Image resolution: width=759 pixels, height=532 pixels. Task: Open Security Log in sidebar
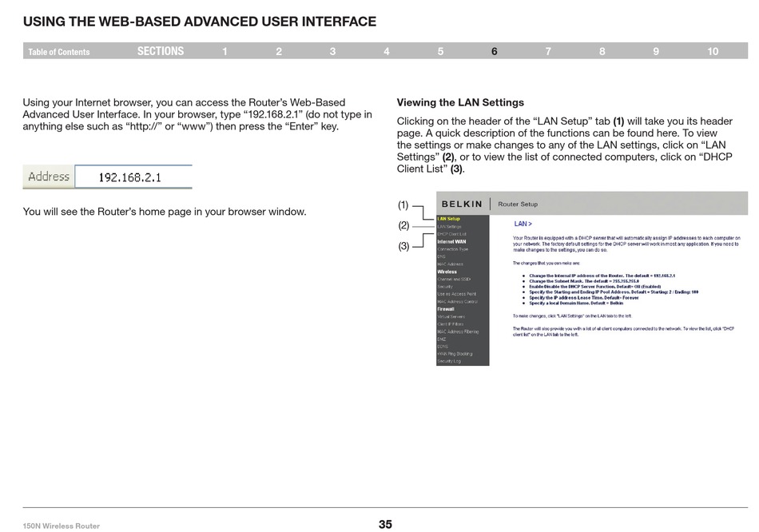click(x=449, y=361)
